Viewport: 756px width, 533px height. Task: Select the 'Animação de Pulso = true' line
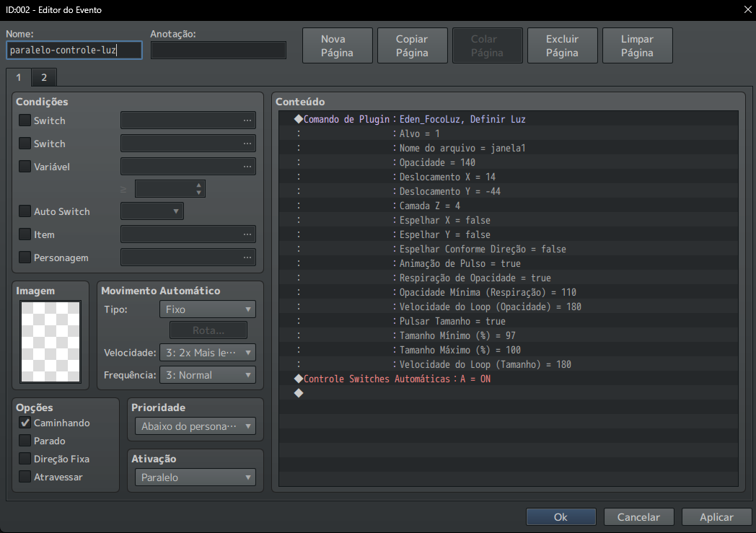tap(508, 263)
